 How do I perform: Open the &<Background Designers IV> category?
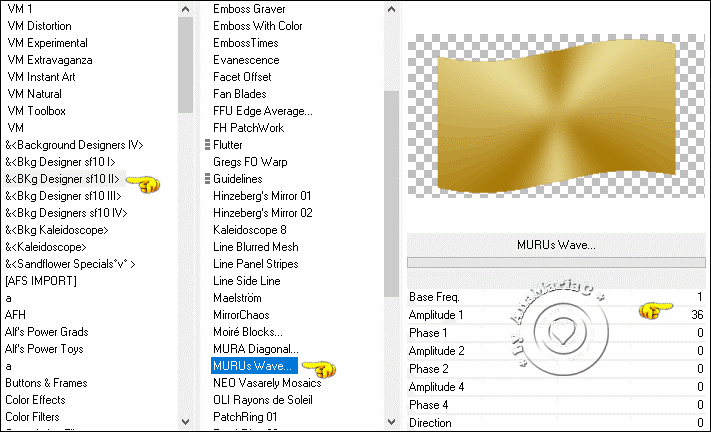(74, 145)
